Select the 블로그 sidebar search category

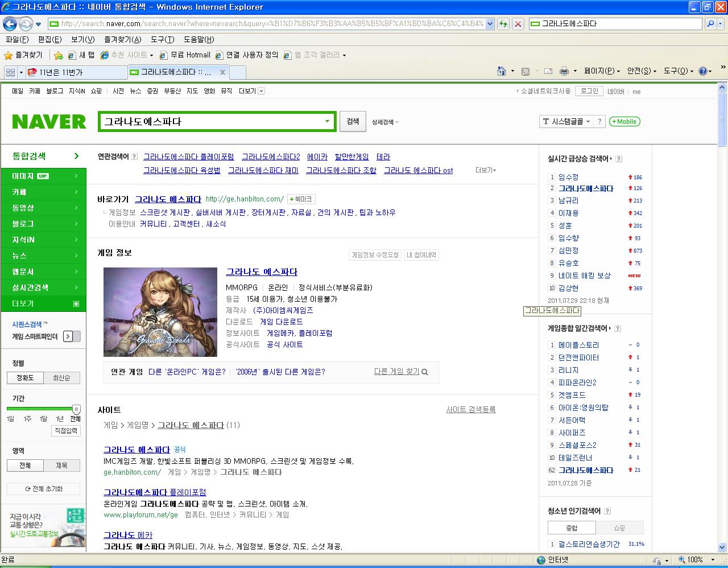tap(44, 224)
